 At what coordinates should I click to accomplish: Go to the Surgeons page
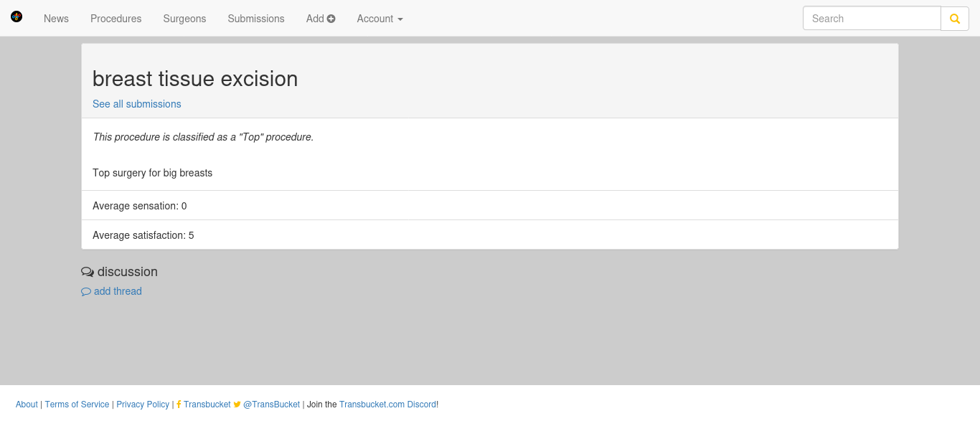184,19
